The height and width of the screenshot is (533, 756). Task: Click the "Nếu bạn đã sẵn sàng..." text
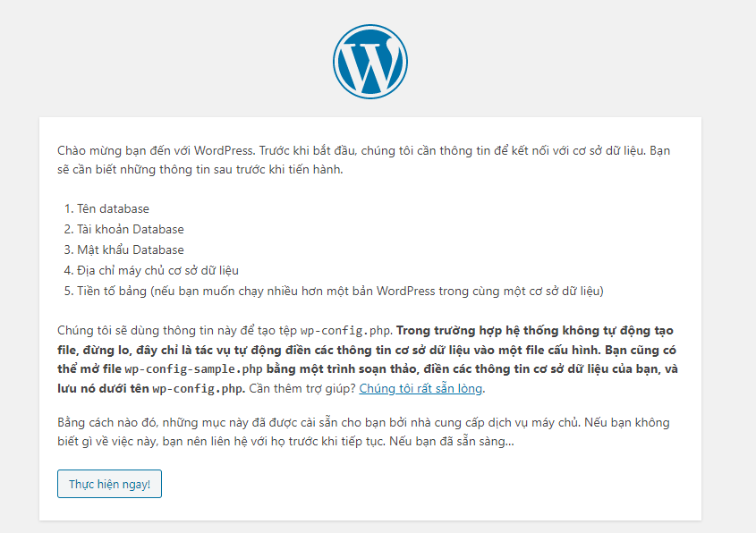tap(451, 442)
